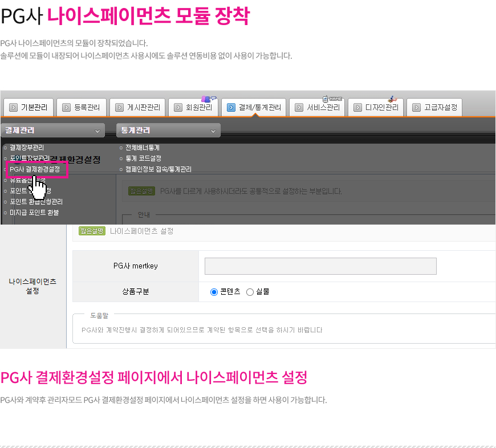This screenshot has height=448, width=496.
Task: Open 통계 코드설정 link
Action: [143, 158]
